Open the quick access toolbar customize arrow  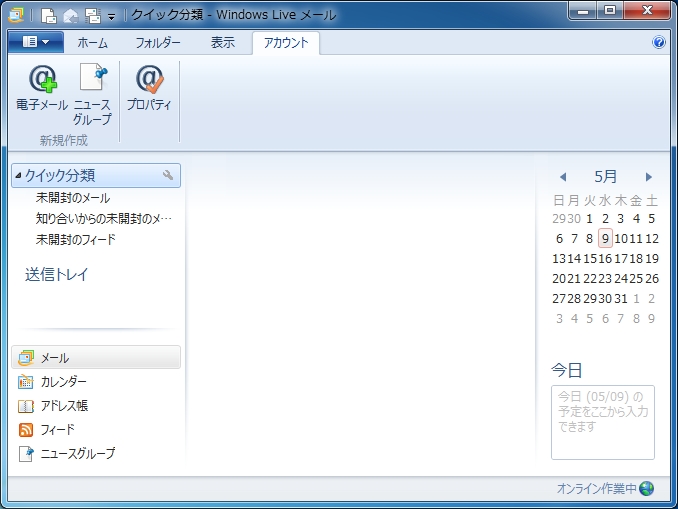[x=112, y=17]
